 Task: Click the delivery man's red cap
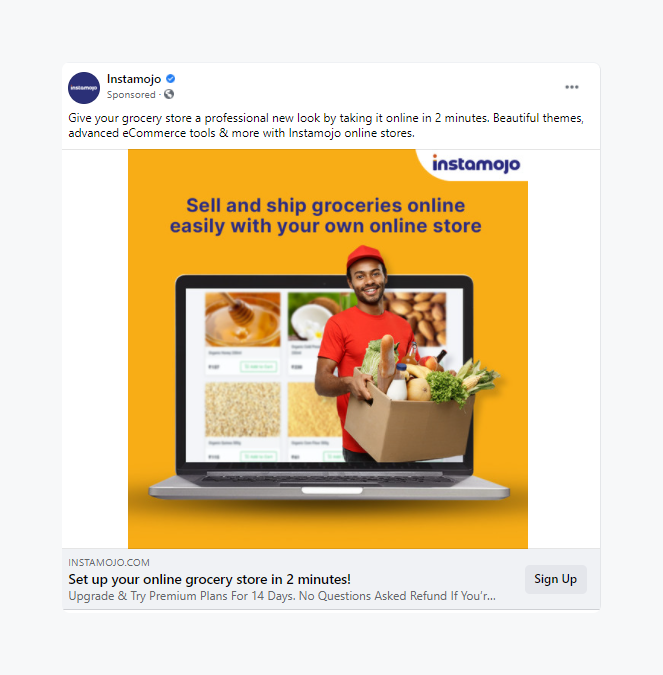pos(366,257)
